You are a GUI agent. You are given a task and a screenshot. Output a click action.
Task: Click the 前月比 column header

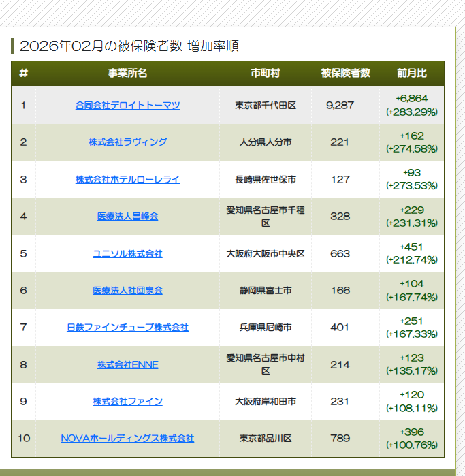pos(412,73)
